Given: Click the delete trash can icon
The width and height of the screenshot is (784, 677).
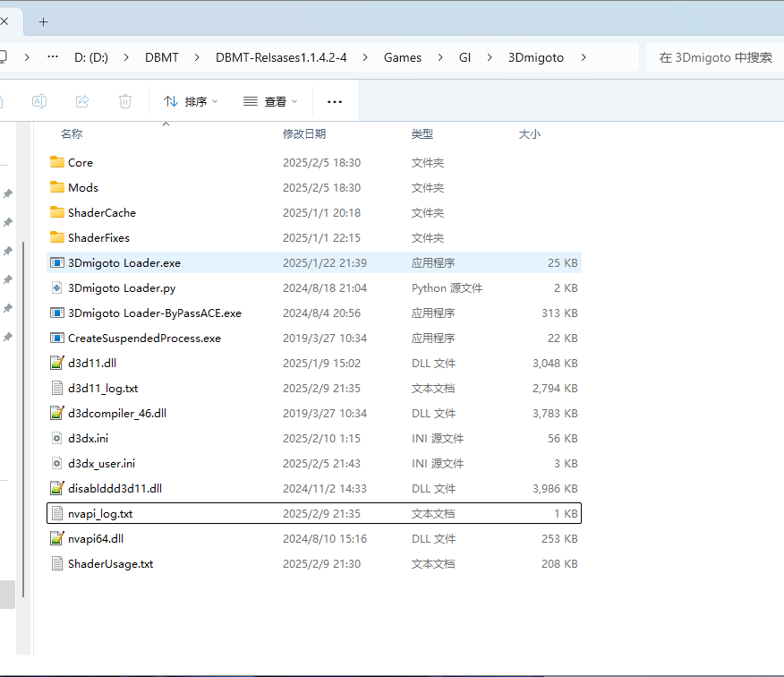Looking at the screenshot, I should pyautogui.click(x=125, y=101).
